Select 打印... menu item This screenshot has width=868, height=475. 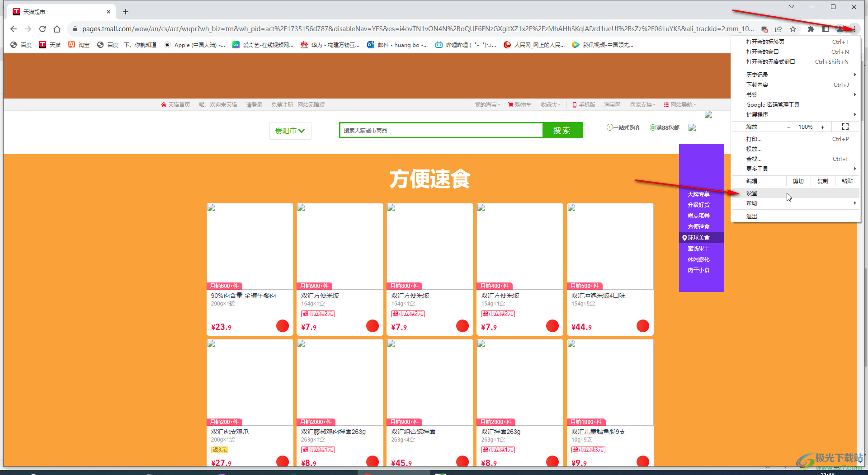(796, 139)
